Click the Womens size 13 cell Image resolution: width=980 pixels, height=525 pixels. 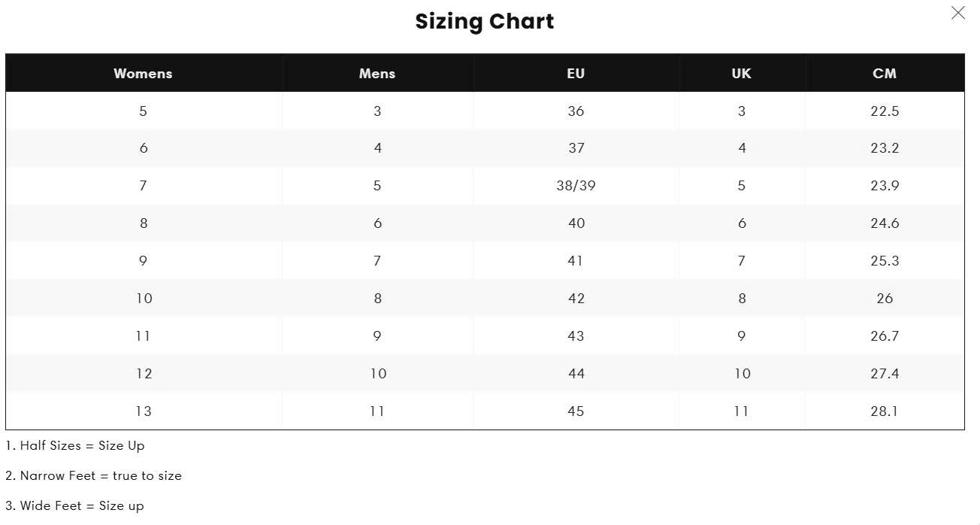click(143, 411)
